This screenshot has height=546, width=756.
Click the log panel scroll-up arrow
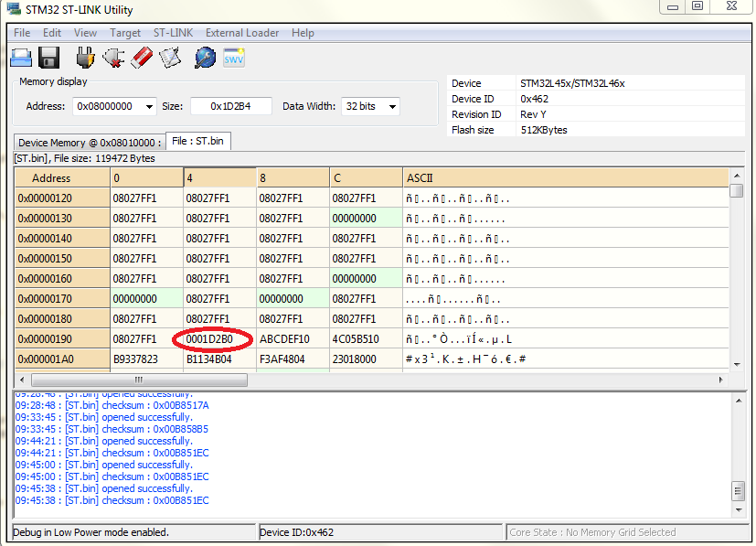tap(738, 401)
